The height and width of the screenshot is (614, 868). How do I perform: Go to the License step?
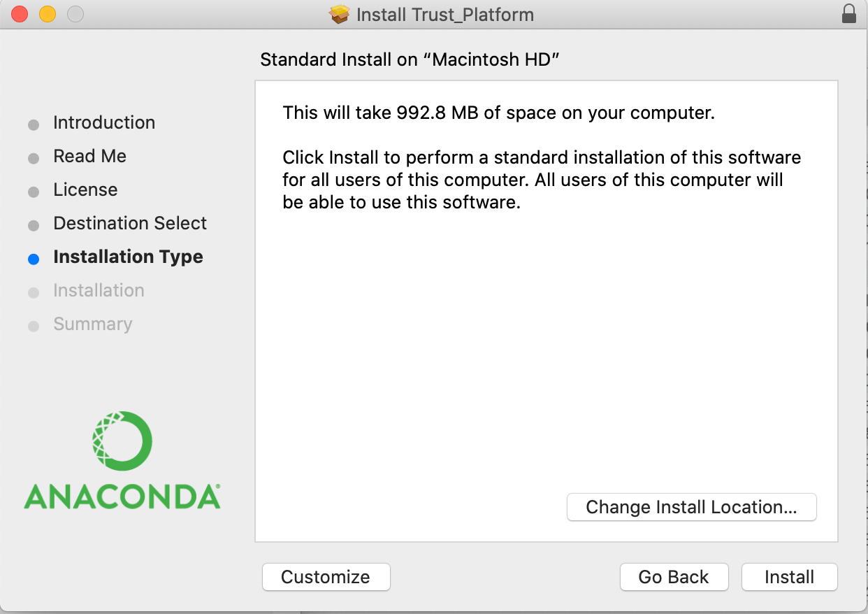(x=85, y=190)
